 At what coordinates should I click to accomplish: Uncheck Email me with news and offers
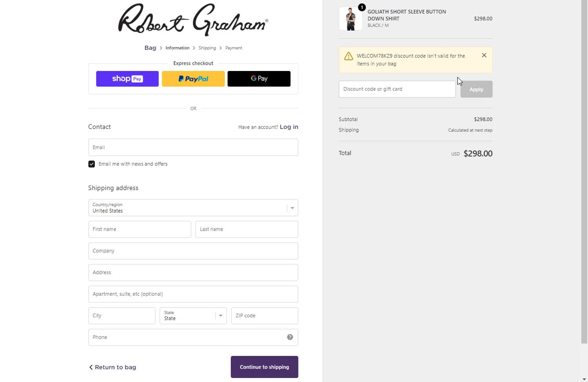91,164
